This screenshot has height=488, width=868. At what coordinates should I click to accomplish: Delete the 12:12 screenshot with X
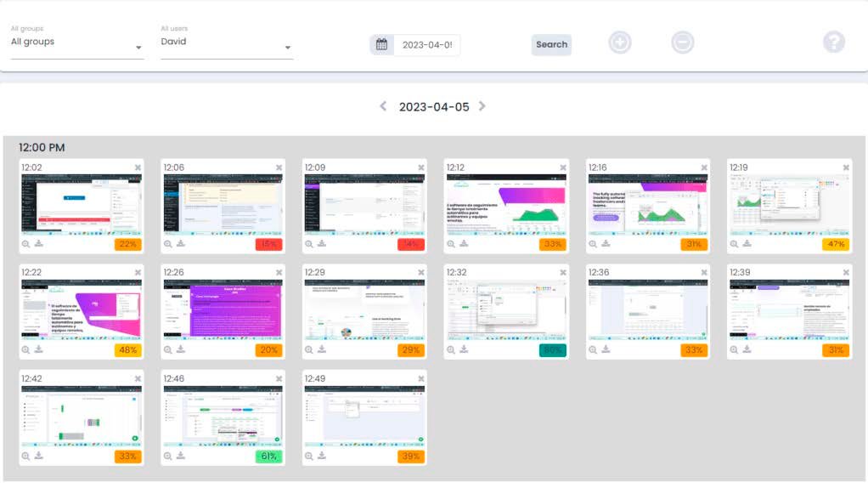[562, 167]
